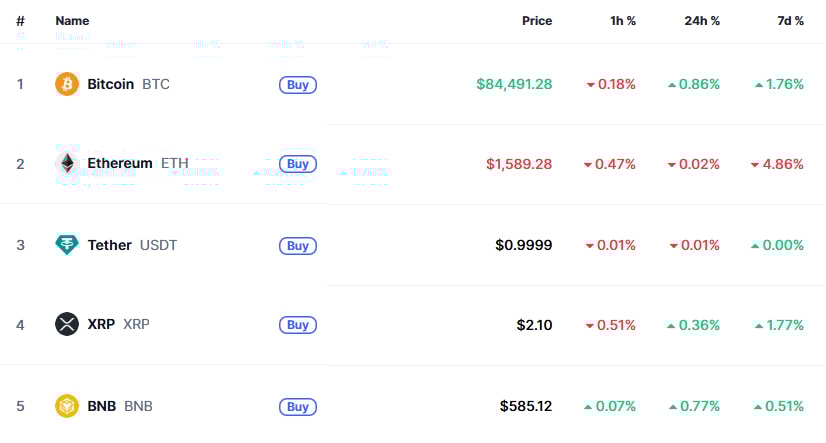Sort by the 7d % column header
Image resolution: width=826 pixels, height=443 pixels.
pos(787,20)
